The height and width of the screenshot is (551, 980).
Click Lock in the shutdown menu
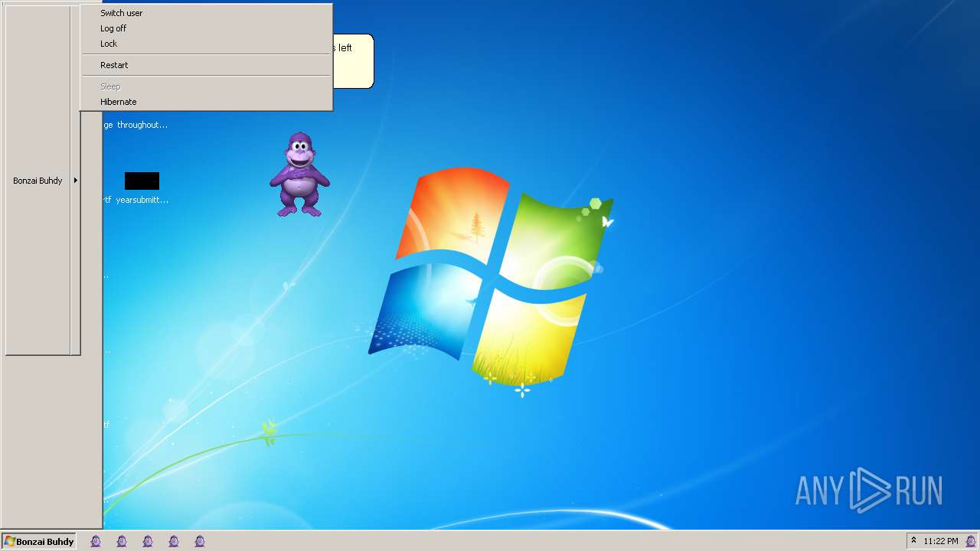[x=206, y=44]
